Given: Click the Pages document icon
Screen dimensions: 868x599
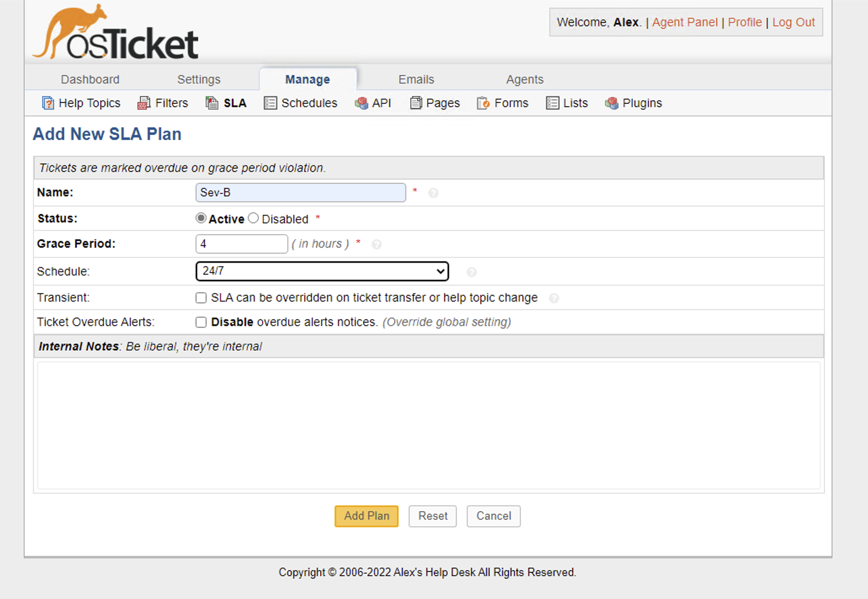Looking at the screenshot, I should (x=415, y=103).
